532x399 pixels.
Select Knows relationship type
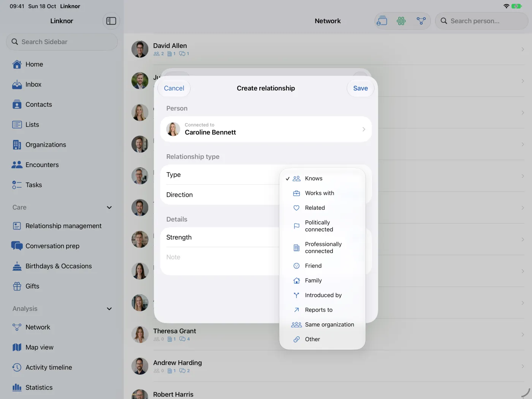pyautogui.click(x=322, y=179)
